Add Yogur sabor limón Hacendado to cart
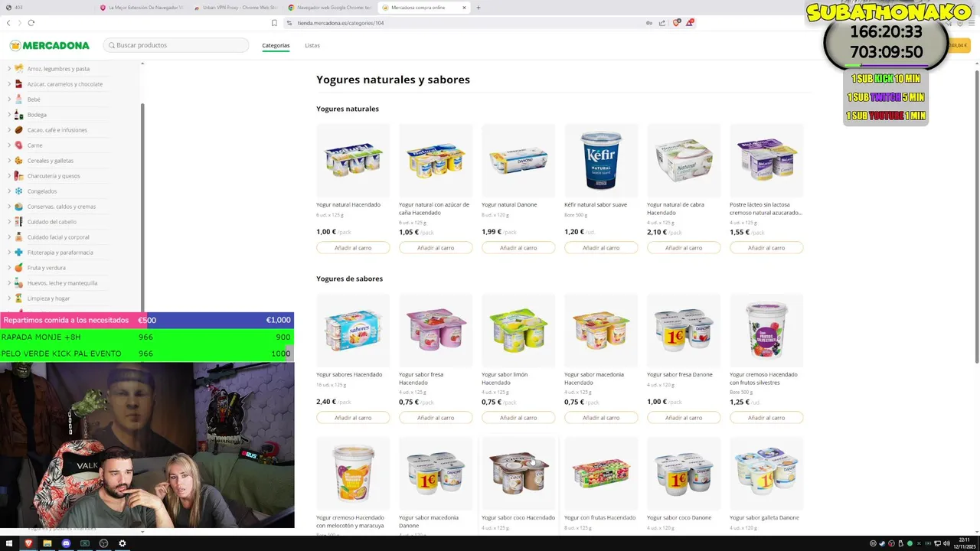Viewport: 980px width, 551px height. (x=518, y=418)
